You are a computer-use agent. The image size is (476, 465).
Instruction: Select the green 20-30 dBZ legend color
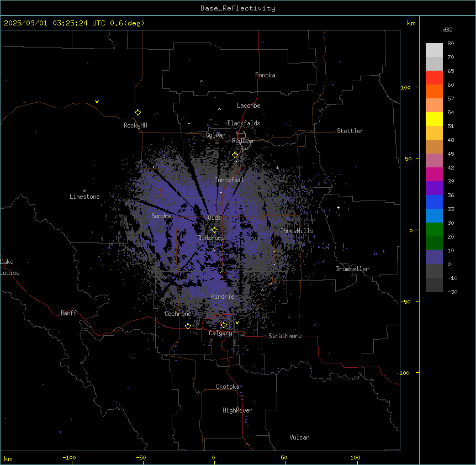point(434,230)
